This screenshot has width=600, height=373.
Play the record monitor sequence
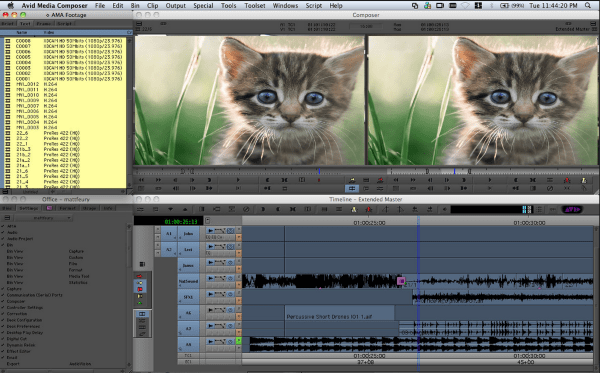(489, 180)
